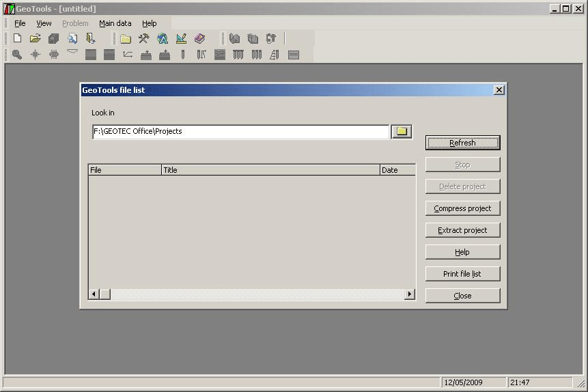Click the greyed horizontal bars icon ending second toolbar
588x392 pixels.
tap(293, 55)
